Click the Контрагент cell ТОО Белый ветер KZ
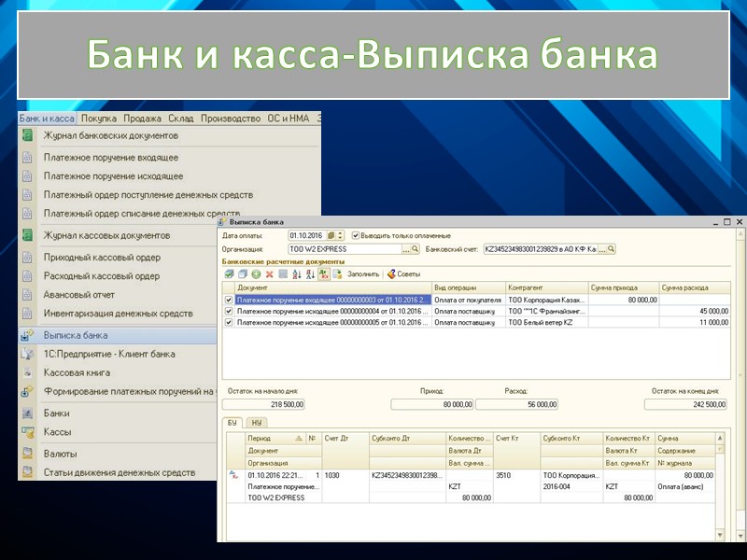The height and width of the screenshot is (560, 747). point(546,322)
